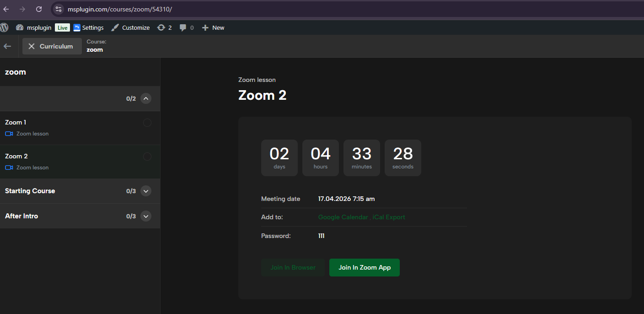The image size is (644, 314).
Task: Expand the Starting Course section
Action: click(x=146, y=191)
